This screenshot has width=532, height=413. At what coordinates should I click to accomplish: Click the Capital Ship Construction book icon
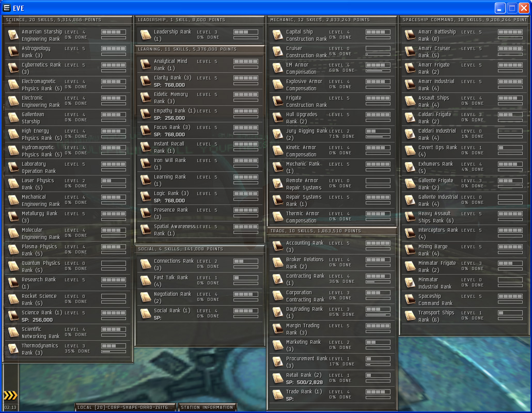tap(278, 35)
